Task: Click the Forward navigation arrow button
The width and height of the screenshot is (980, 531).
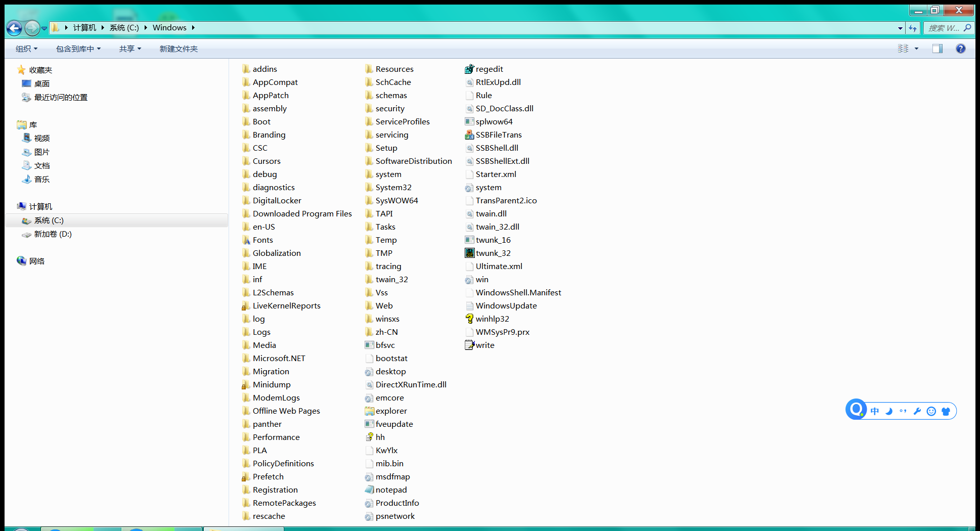Action: pyautogui.click(x=32, y=28)
